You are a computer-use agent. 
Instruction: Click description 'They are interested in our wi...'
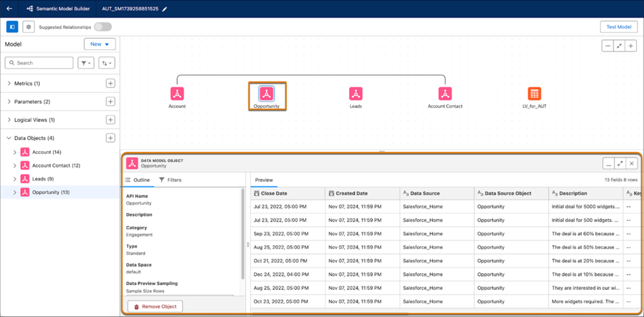(x=586, y=288)
